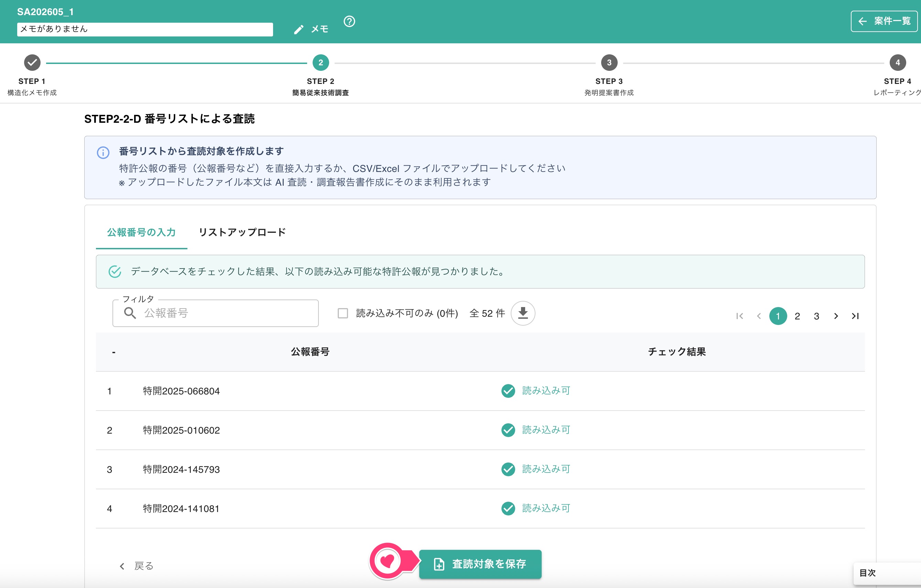Screen dimensions: 921x588
Task: Click the 戻る back button
Action: [136, 566]
